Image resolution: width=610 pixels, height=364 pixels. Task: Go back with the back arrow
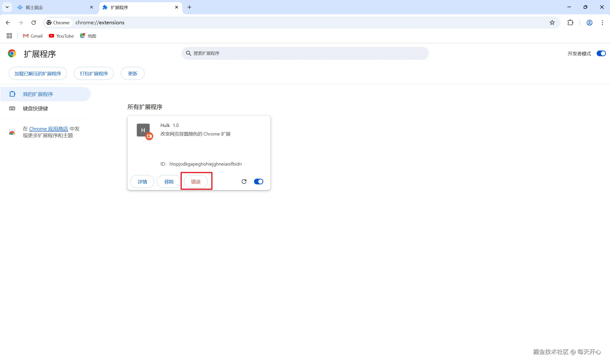click(x=8, y=23)
